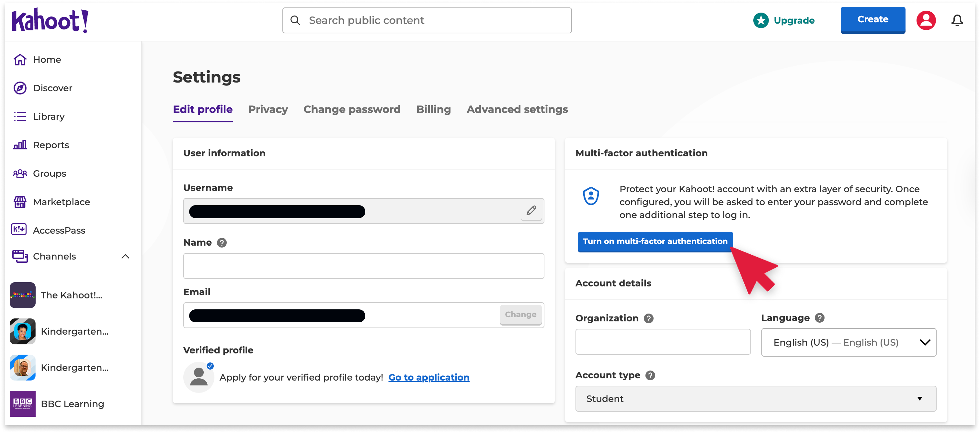Open the BBC Learning channel thumbnail

(x=22, y=404)
